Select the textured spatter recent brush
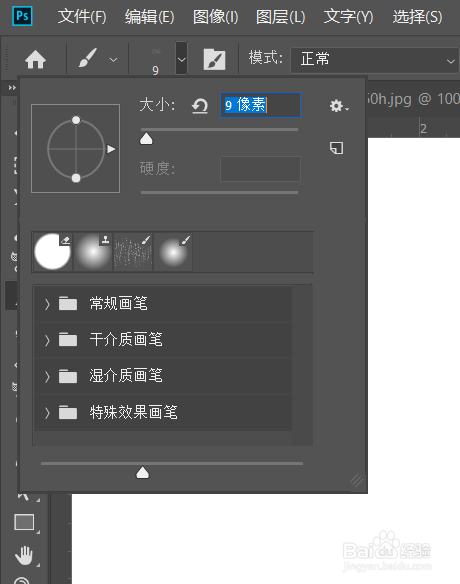The image size is (460, 584). (133, 251)
